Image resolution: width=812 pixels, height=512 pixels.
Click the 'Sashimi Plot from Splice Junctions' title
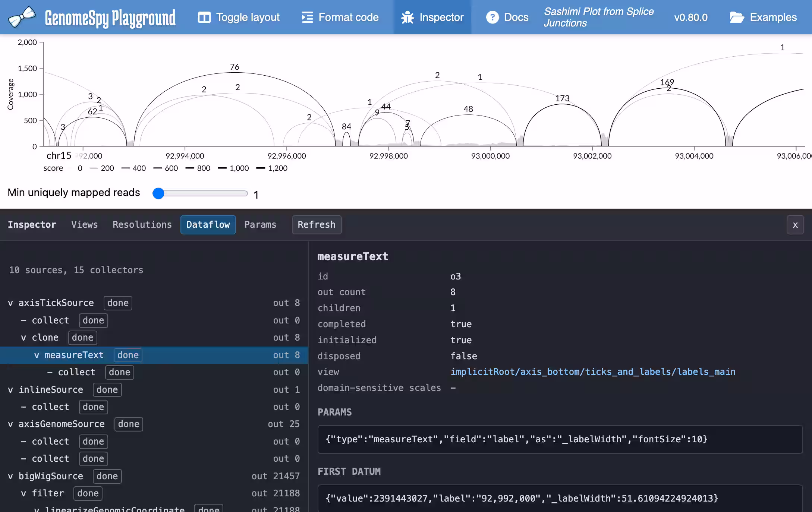coord(598,18)
